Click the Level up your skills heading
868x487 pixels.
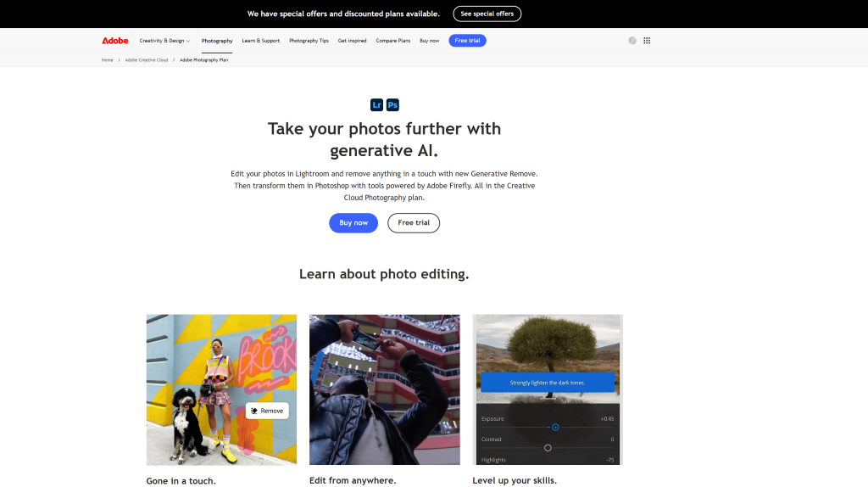515,480
